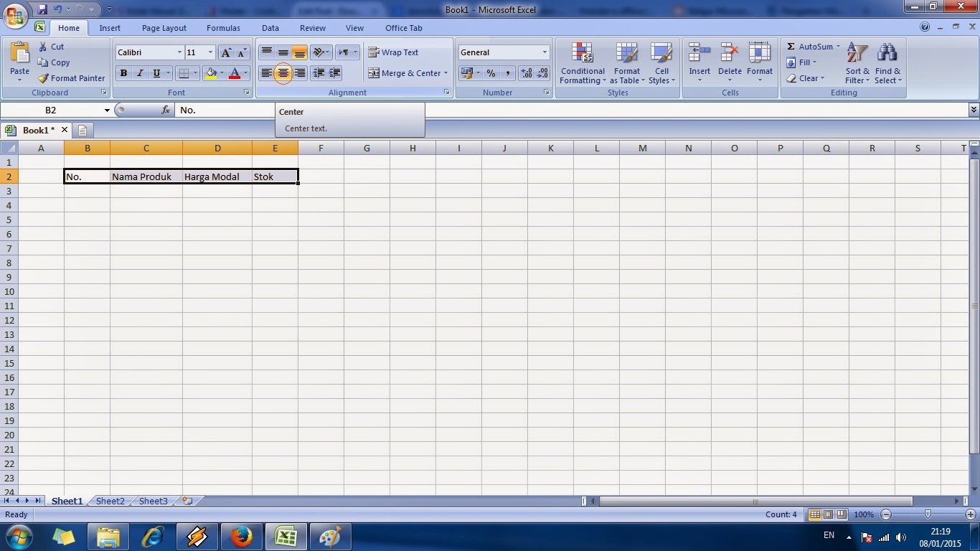Zoom in with plus button

(971, 514)
